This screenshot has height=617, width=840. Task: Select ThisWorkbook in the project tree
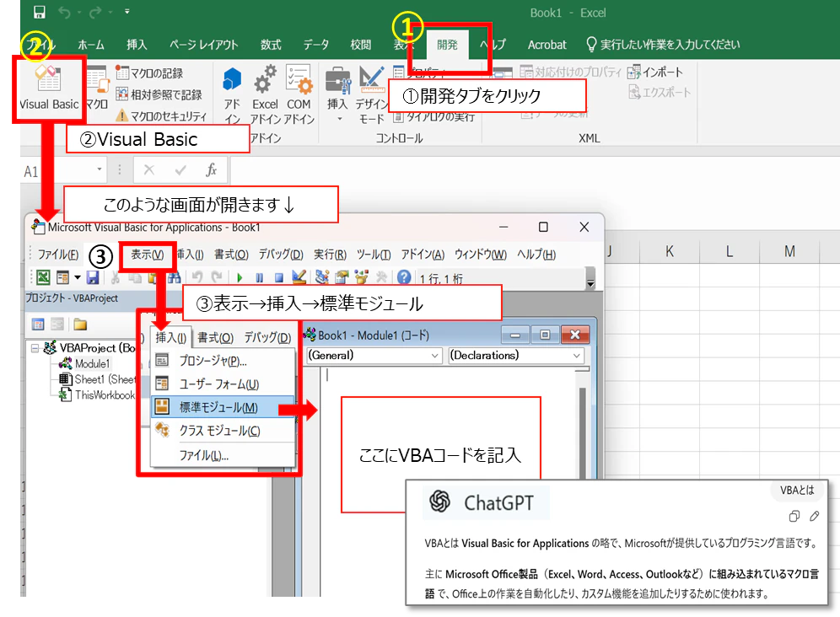pos(97,394)
